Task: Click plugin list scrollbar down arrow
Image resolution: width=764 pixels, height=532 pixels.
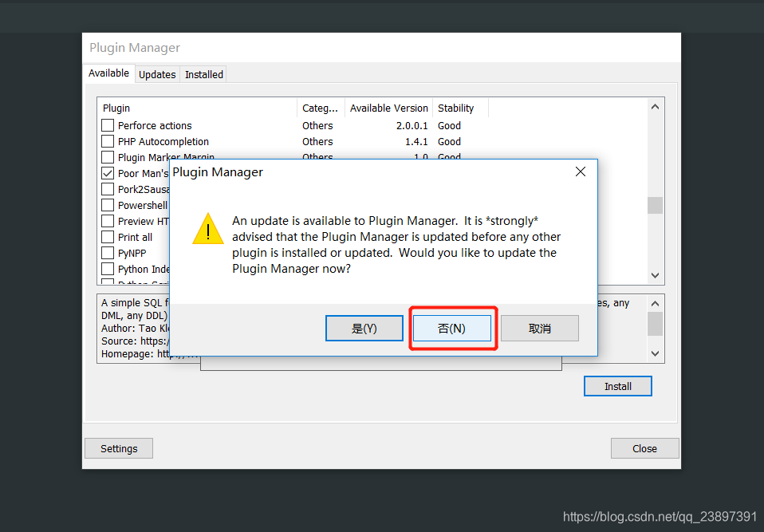Action: (x=655, y=275)
